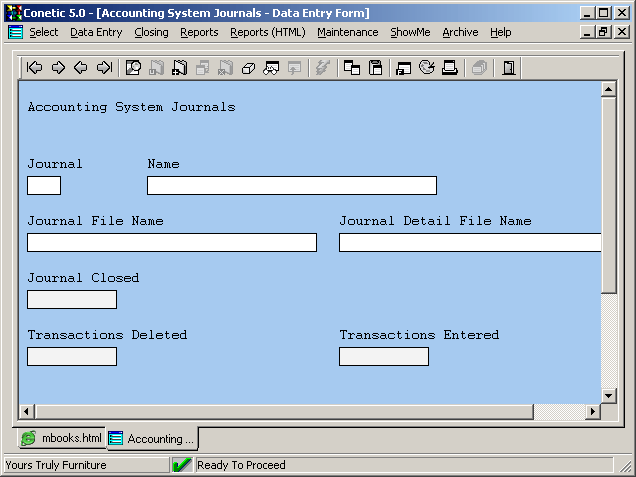Click the Name input field

point(291,185)
